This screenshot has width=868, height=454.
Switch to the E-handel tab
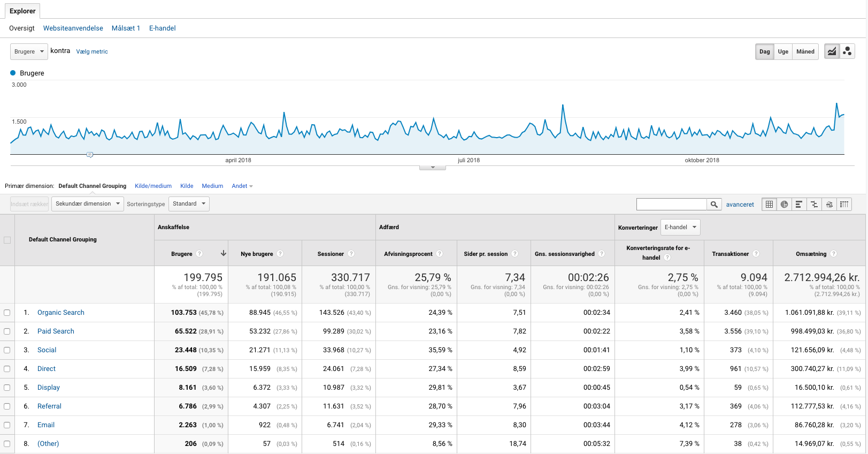(162, 28)
